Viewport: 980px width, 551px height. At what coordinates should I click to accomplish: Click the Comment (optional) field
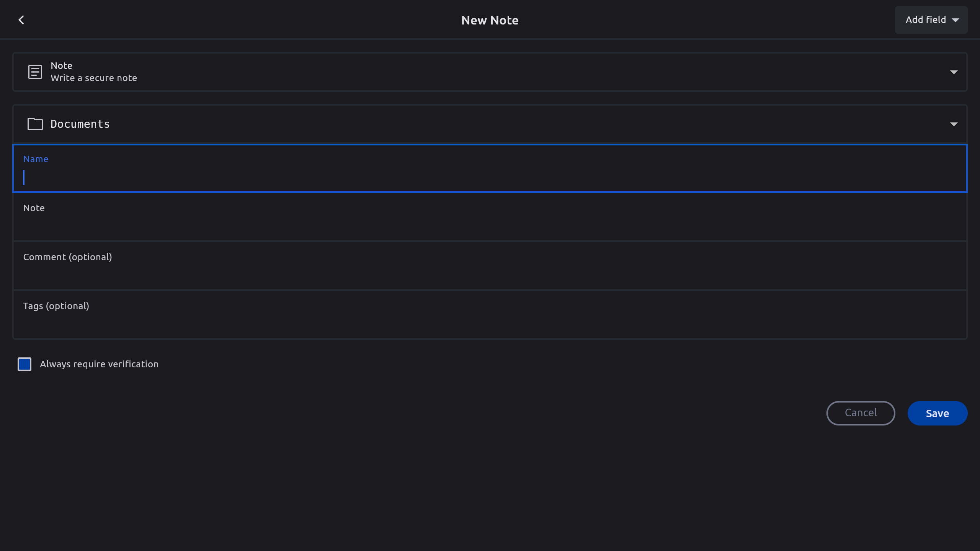[x=490, y=270]
